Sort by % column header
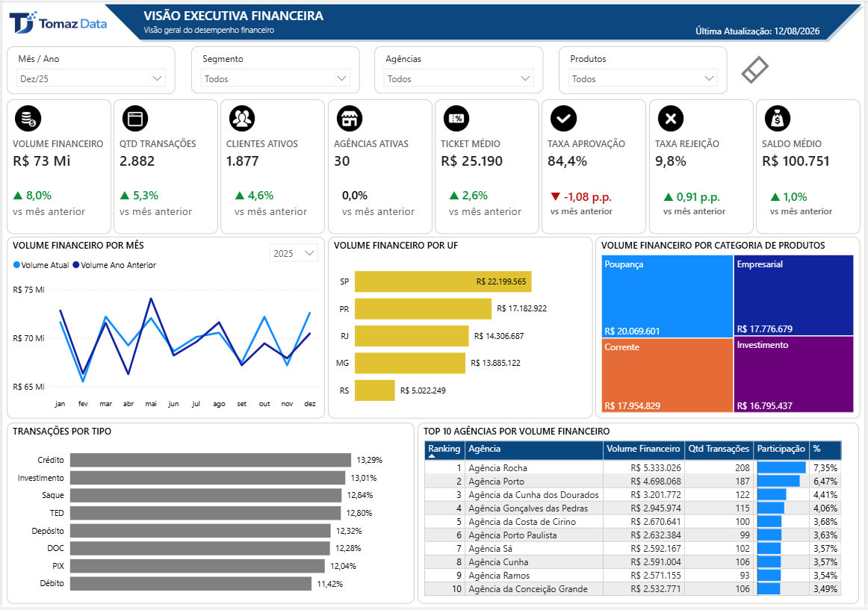The image size is (868, 610). tap(825, 449)
